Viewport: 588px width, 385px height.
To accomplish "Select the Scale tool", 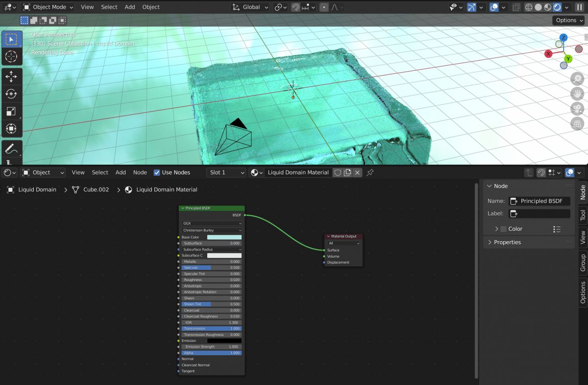I will (11, 111).
